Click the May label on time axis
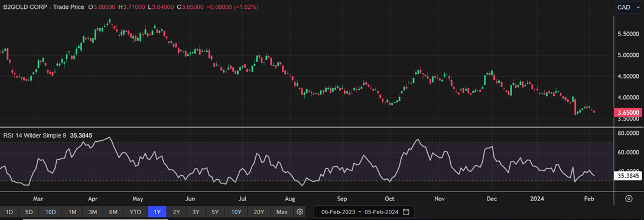Viewport: 644px width, 220px height. 138,199
